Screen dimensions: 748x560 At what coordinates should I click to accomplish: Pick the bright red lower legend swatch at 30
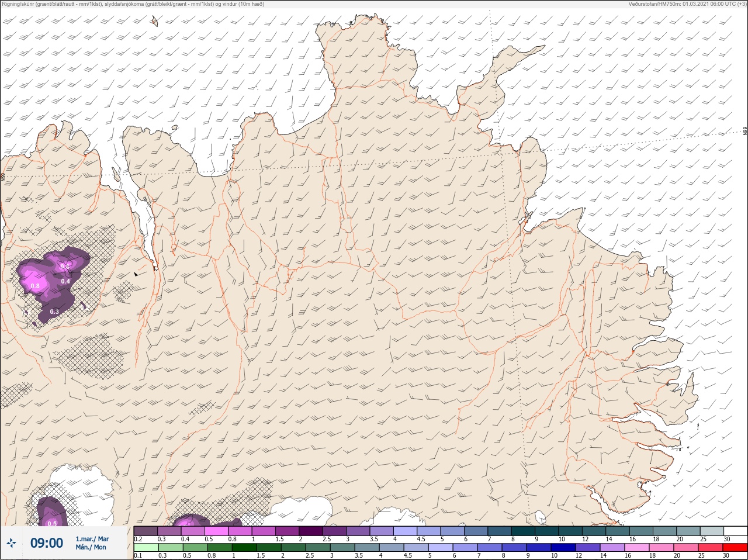[735, 548]
